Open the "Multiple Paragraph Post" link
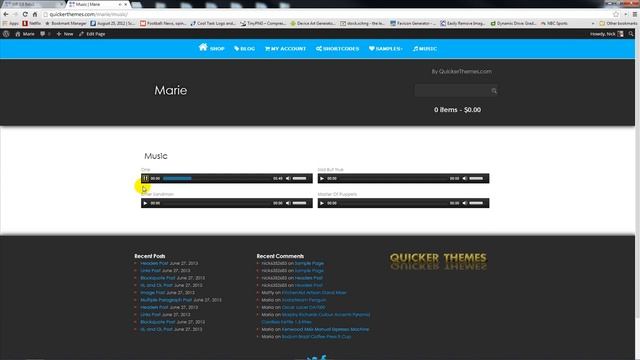 166,300
